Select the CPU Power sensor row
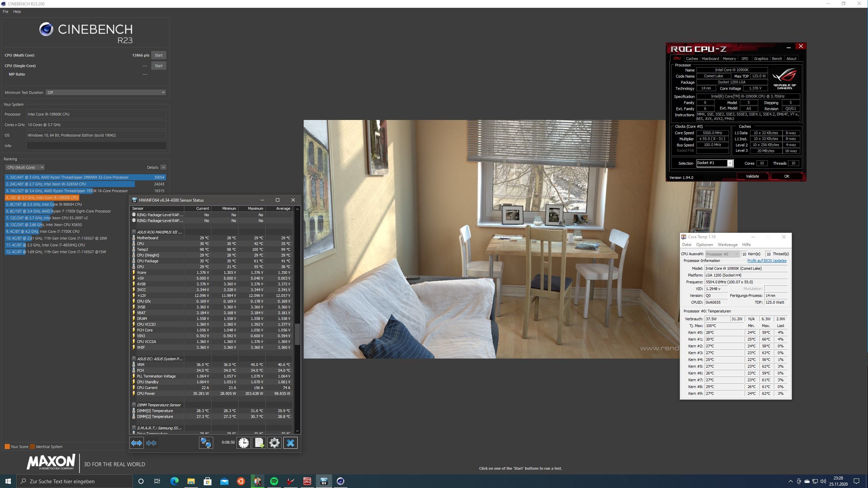The height and width of the screenshot is (488, 868). point(212,393)
